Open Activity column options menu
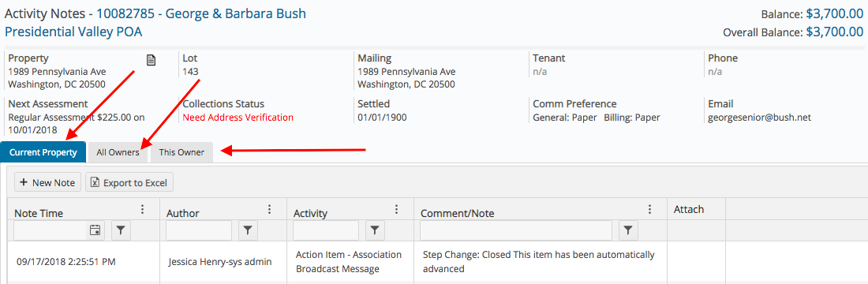 coord(396,209)
